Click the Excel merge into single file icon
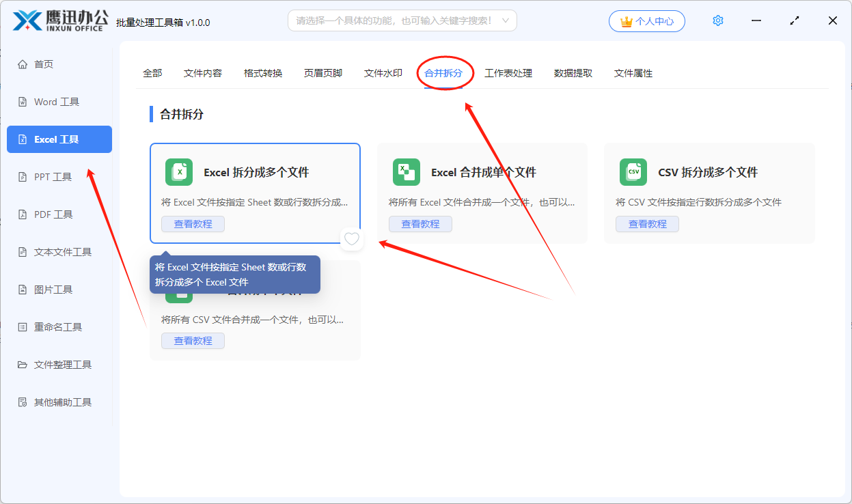The width and height of the screenshot is (852, 504). click(x=406, y=172)
